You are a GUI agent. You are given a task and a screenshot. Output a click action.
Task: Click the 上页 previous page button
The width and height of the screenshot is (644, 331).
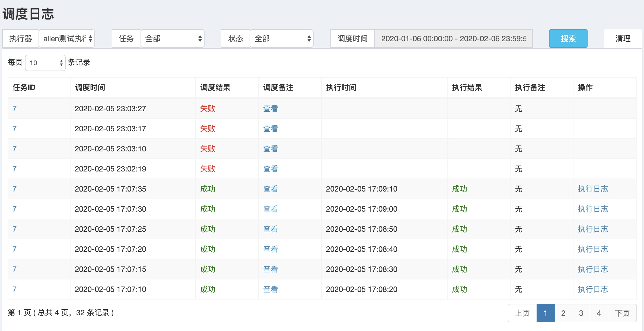point(522,313)
